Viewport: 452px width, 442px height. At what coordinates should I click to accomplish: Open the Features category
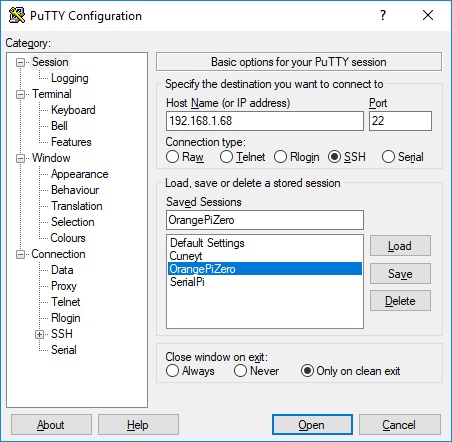(71, 142)
